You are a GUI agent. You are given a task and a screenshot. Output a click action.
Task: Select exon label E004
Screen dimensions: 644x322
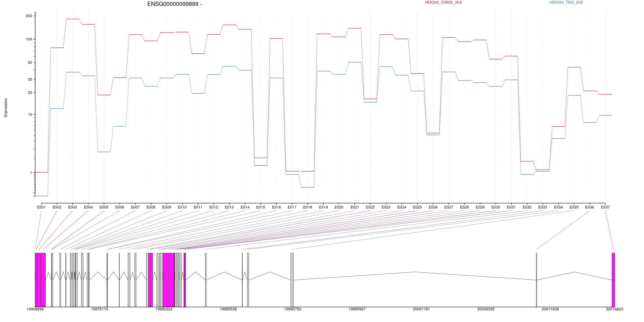click(x=88, y=207)
